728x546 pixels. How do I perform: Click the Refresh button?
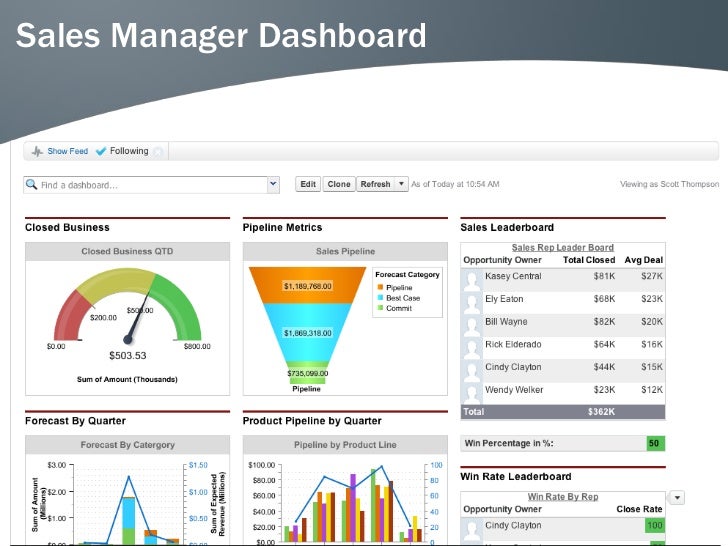pos(376,184)
